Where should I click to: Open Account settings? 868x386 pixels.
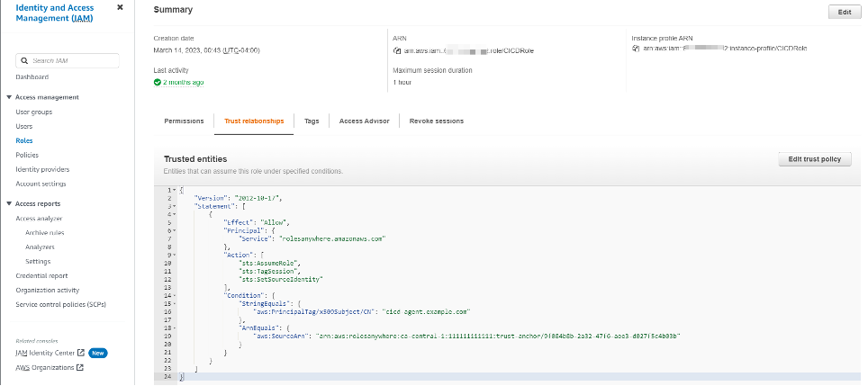(x=41, y=184)
